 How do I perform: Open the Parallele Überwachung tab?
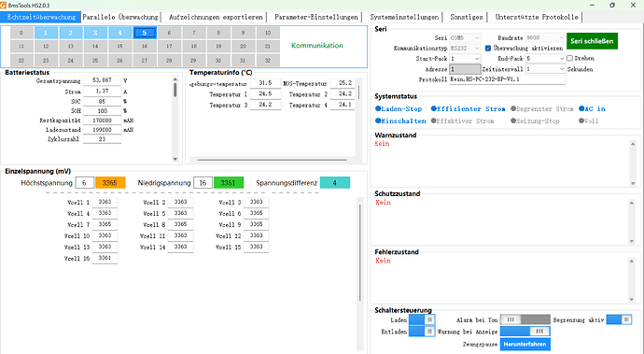point(120,17)
